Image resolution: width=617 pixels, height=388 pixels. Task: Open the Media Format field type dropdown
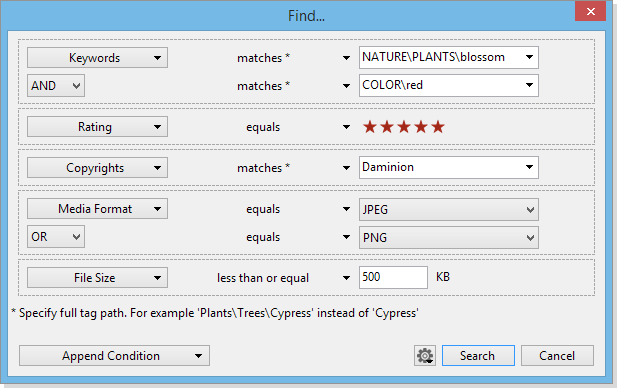coord(97,209)
